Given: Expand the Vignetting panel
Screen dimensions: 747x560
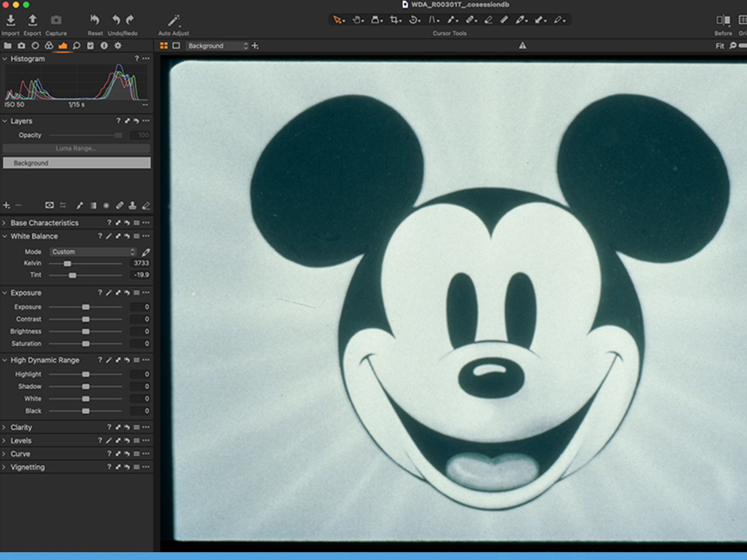Looking at the screenshot, I should pos(5,467).
